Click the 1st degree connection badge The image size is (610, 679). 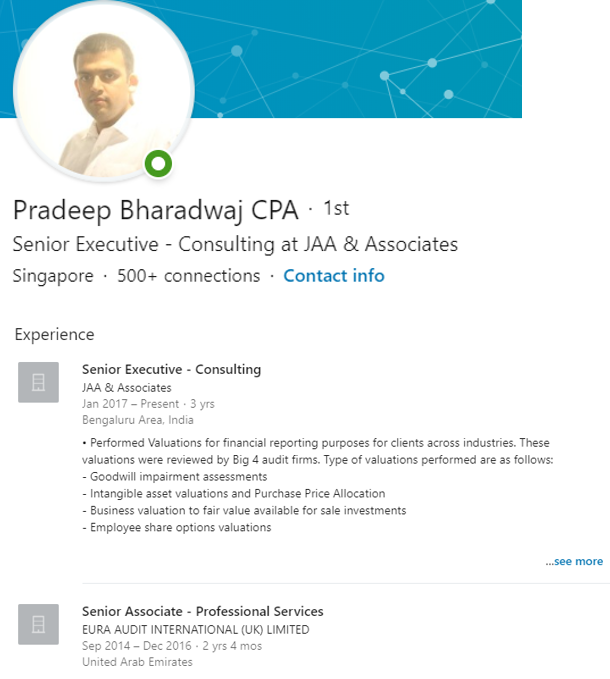pyautogui.click(x=336, y=208)
